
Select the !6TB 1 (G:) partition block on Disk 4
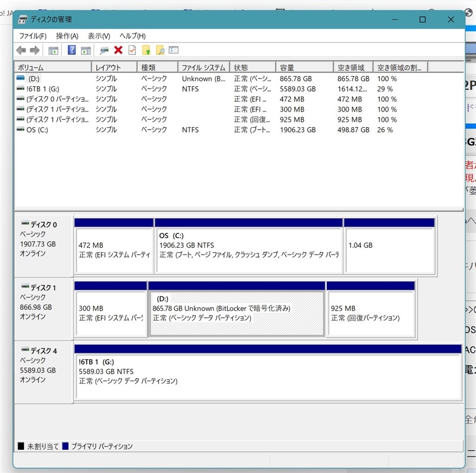point(268,372)
